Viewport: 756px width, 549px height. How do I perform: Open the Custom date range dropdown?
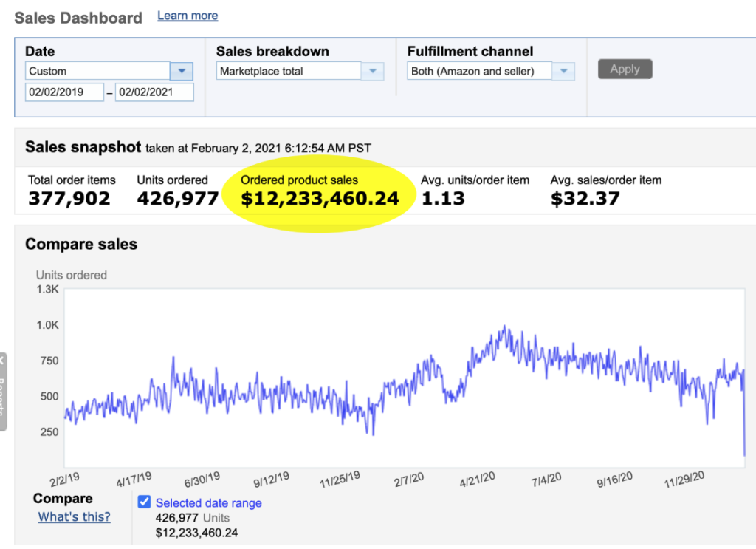98,72
